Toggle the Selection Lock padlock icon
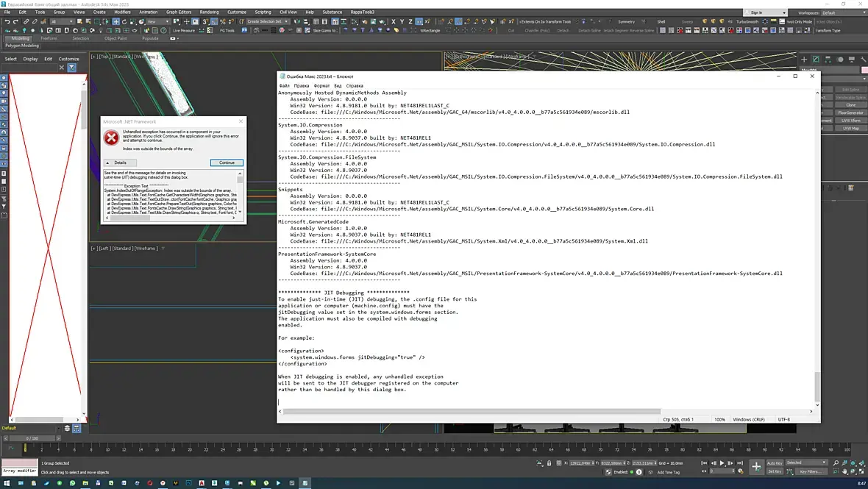868x489 pixels. point(549,463)
